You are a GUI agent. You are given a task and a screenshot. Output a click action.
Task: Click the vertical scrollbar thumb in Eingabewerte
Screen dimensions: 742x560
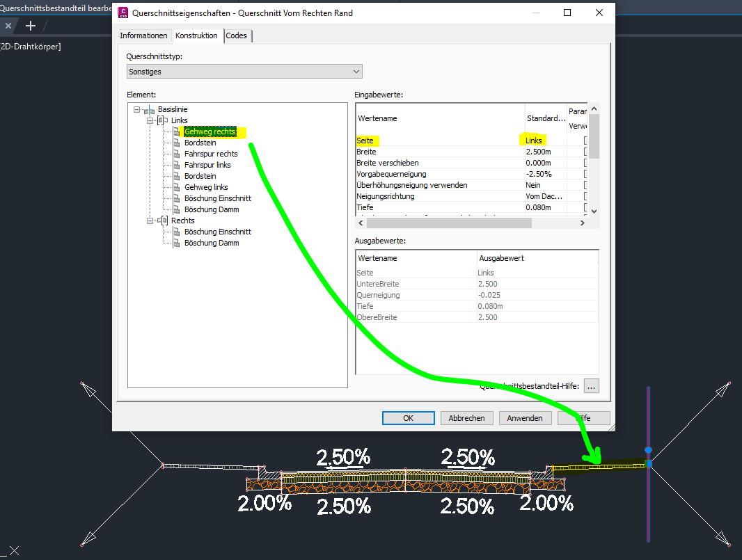594,137
